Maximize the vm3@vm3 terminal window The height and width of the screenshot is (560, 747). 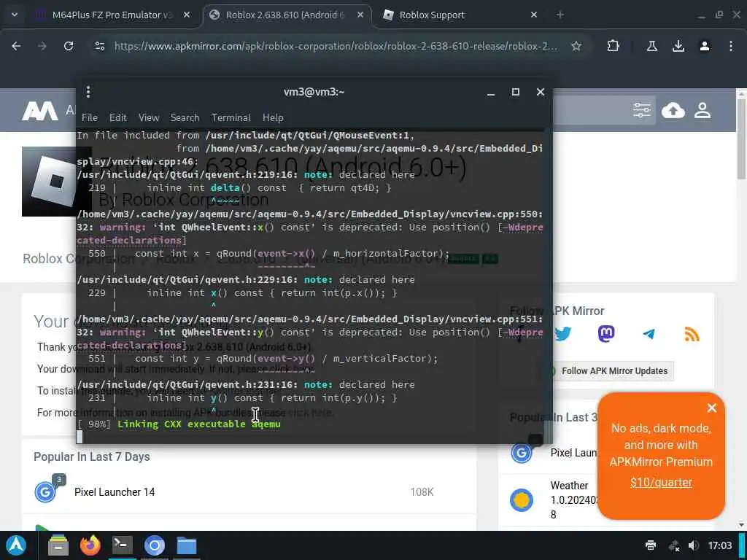(516, 92)
